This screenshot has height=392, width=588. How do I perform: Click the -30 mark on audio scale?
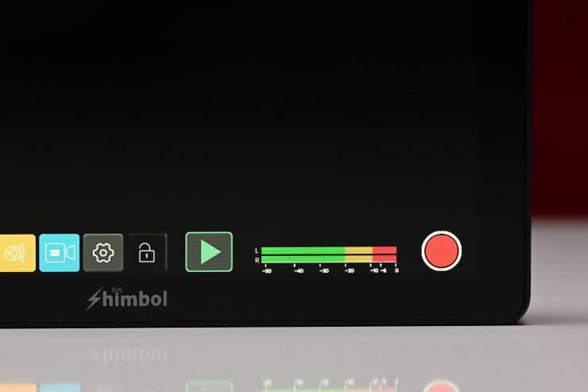(324, 270)
